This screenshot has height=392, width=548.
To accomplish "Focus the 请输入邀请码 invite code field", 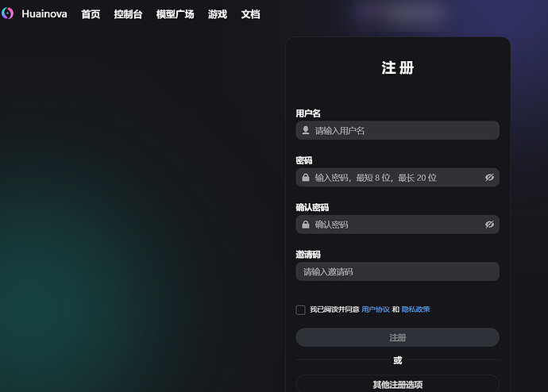I will tap(397, 271).
